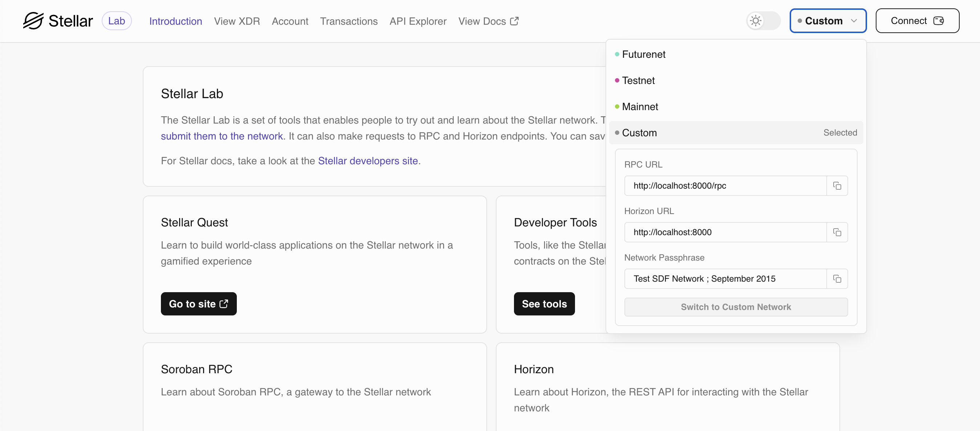Toggle the light/dark mode switch
This screenshot has width=980, height=431.
[762, 21]
